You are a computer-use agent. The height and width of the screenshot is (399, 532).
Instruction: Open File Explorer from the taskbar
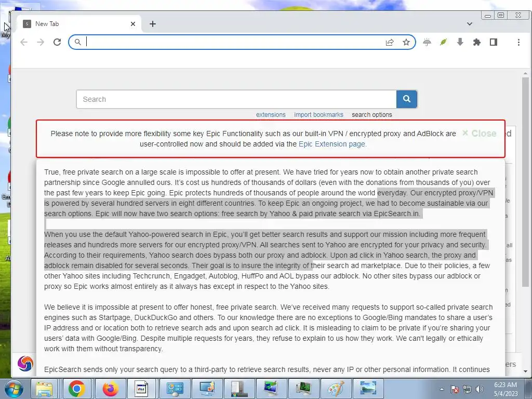pyautogui.click(x=44, y=389)
